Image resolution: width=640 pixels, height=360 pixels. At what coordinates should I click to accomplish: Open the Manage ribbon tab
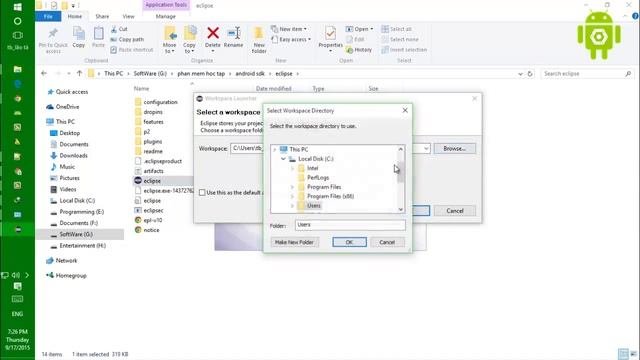pos(166,16)
